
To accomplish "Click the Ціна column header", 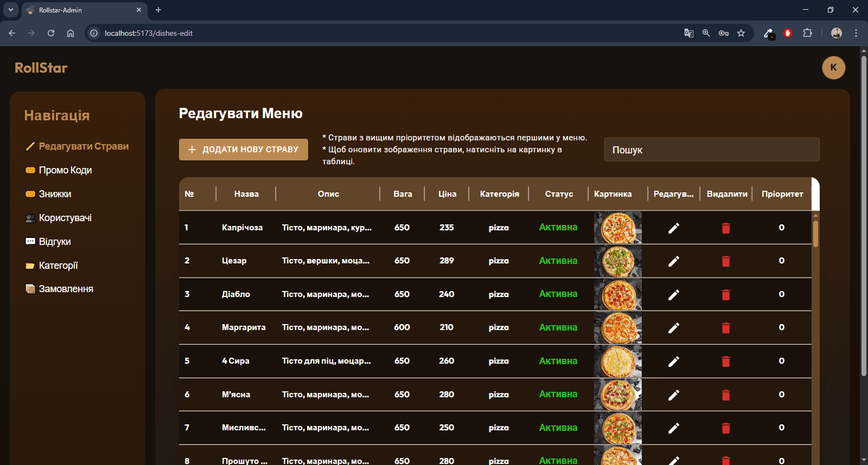I will pos(448,194).
